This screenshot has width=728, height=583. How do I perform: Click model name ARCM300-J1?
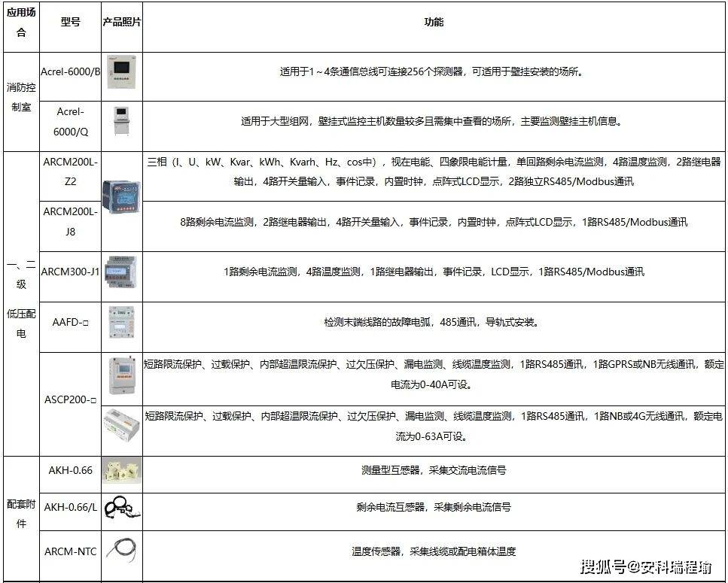pyautogui.click(x=71, y=272)
